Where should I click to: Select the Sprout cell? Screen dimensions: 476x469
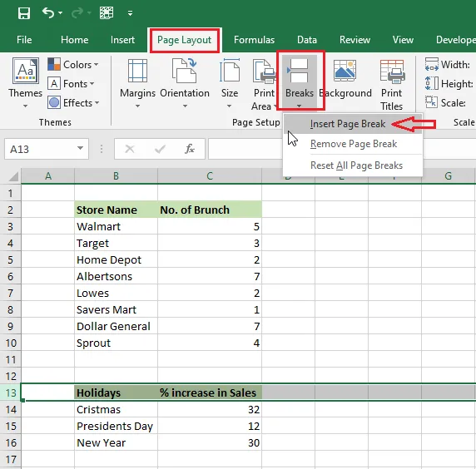coord(116,343)
